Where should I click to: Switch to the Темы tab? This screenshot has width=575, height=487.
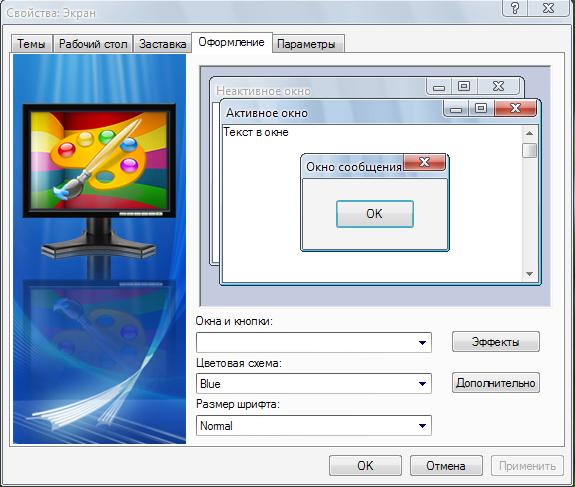pyautogui.click(x=32, y=44)
